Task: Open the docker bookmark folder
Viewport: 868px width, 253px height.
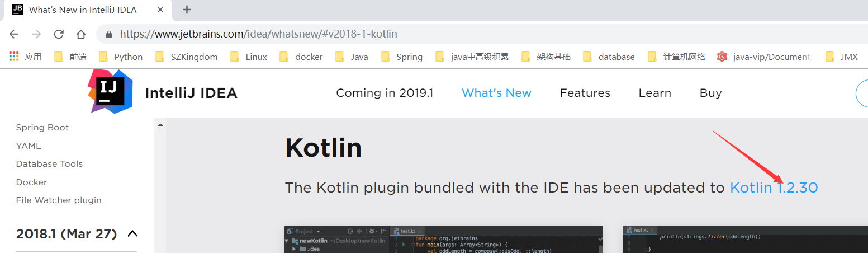Action: (x=301, y=57)
